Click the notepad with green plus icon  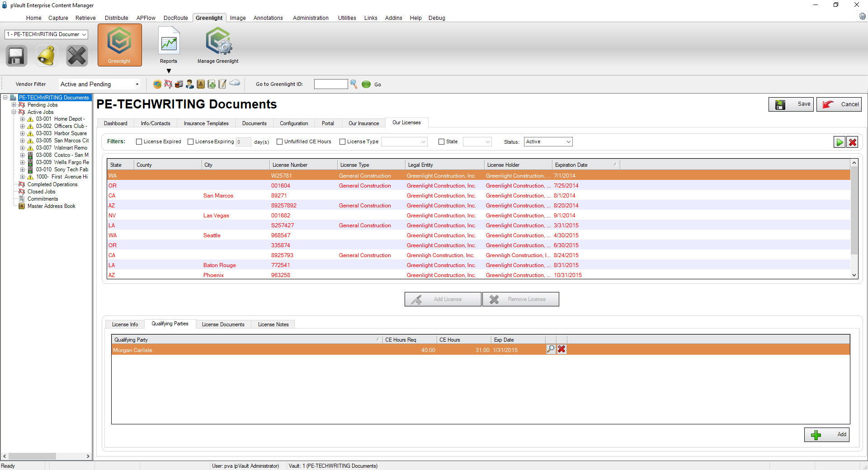coord(212,84)
